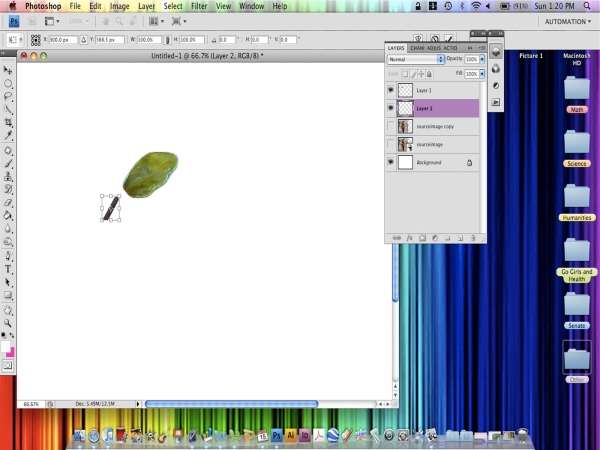The image size is (600, 450).
Task: Switch to the Actions tab
Action: point(450,48)
